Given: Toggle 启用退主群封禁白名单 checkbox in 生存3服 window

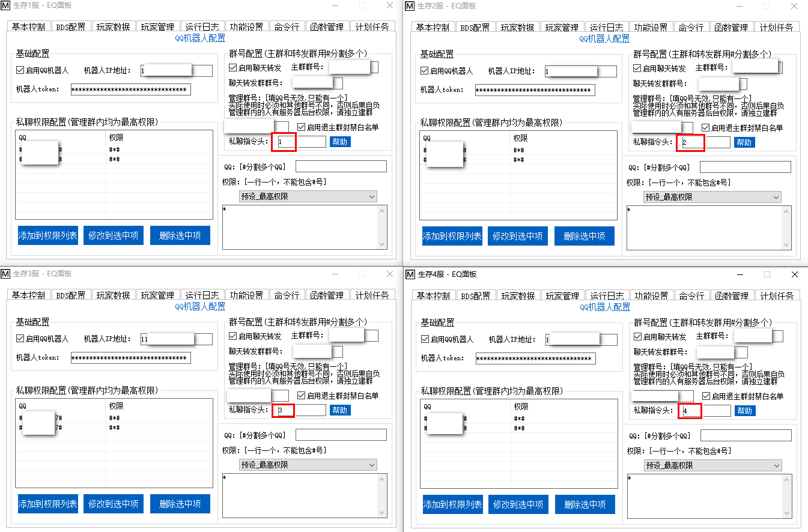Looking at the screenshot, I should tap(302, 396).
